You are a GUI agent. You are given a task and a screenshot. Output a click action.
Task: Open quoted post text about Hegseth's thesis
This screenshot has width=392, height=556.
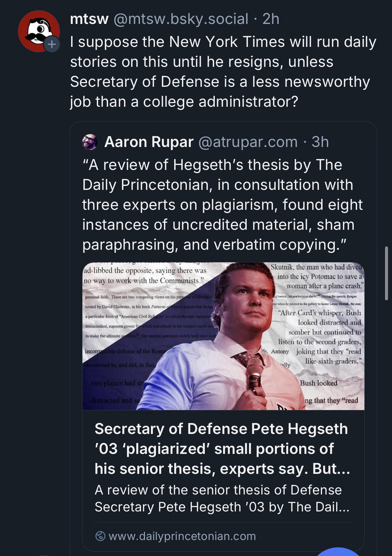[222, 205]
